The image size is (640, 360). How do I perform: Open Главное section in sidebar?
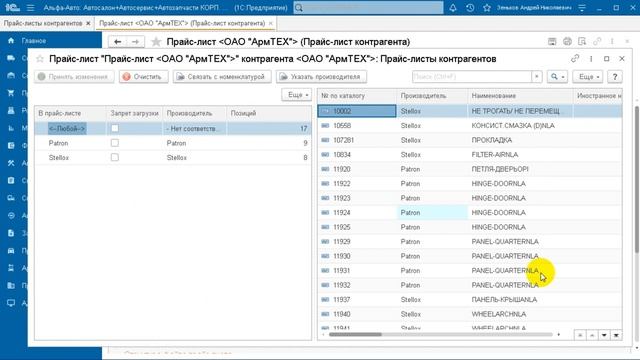point(34,41)
